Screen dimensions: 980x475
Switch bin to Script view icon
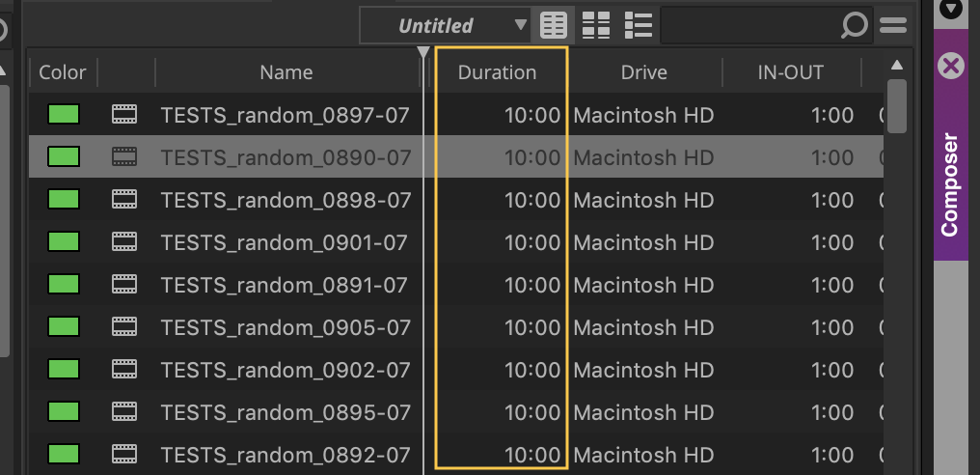click(639, 25)
